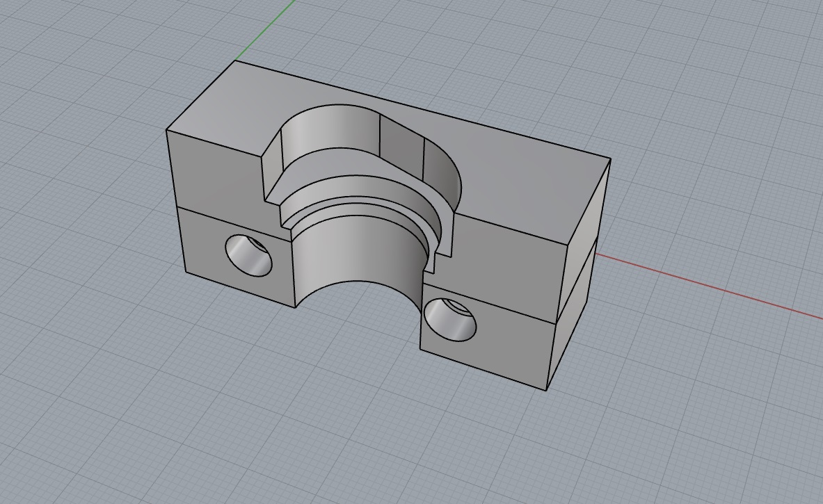Click the green Y-axis line
The width and height of the screenshot is (823, 504).
[265, 30]
